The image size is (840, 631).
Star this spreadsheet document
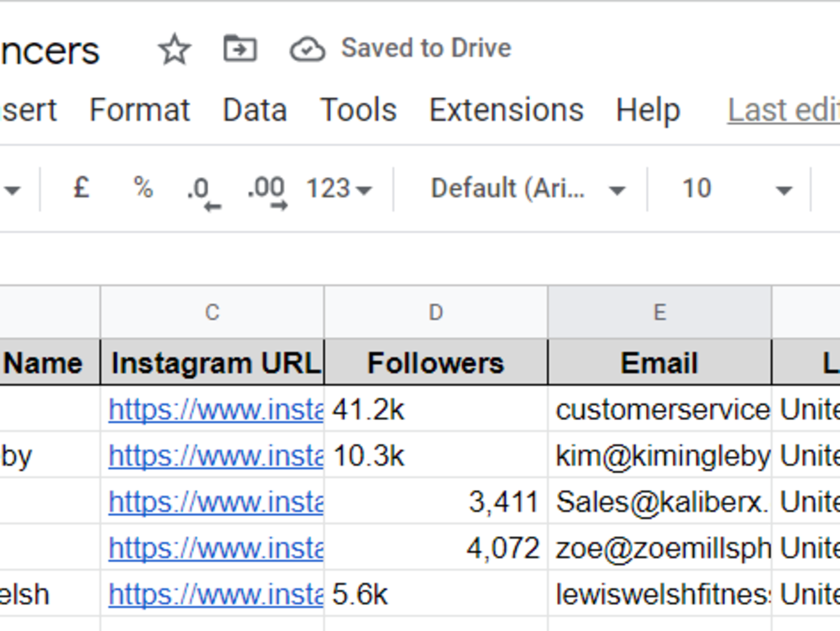(175, 49)
